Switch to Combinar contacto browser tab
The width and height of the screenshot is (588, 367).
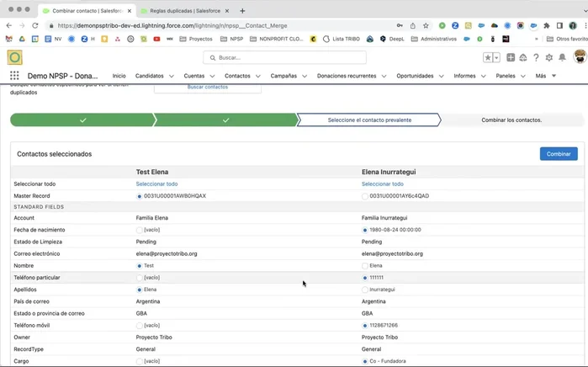coord(87,11)
